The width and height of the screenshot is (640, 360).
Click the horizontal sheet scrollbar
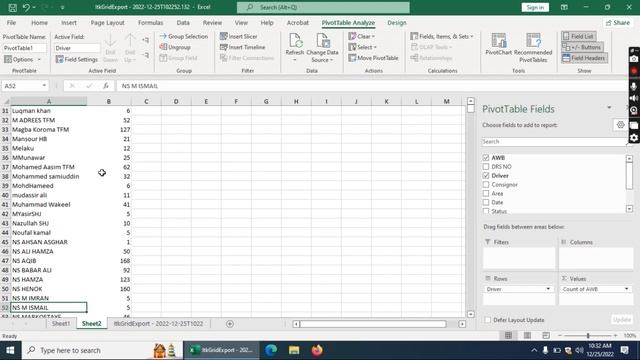pyautogui.click(x=373, y=324)
